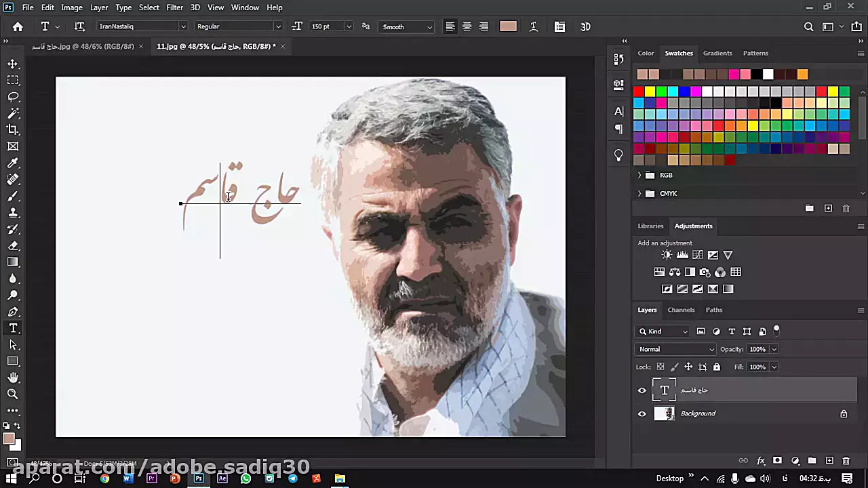Switch to the Libraries tab
The width and height of the screenshot is (868, 488).
(650, 226)
